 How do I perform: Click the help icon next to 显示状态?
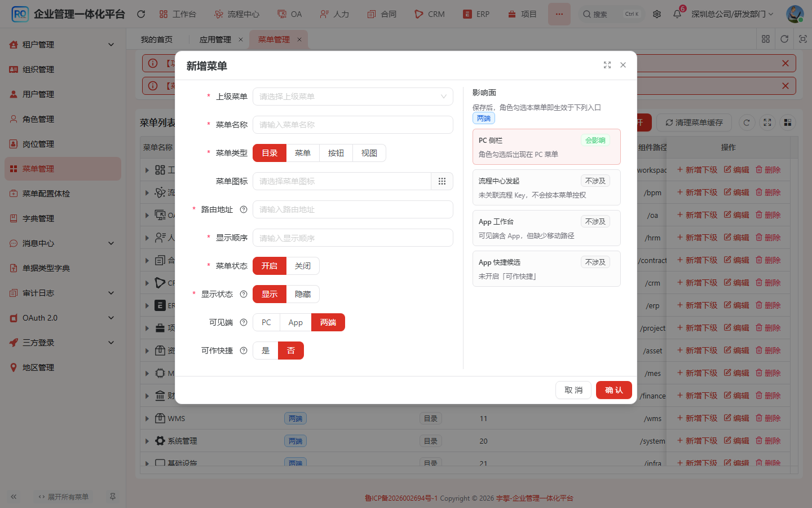tap(244, 294)
